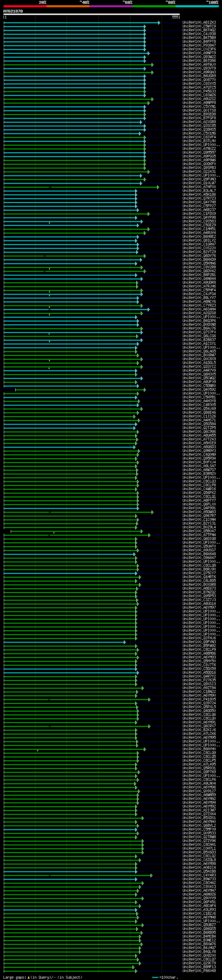222x980 pixels.
Task: Select the UniRef100_Q9M5M7 entry
Action: pyautogui.click(x=199, y=153)
